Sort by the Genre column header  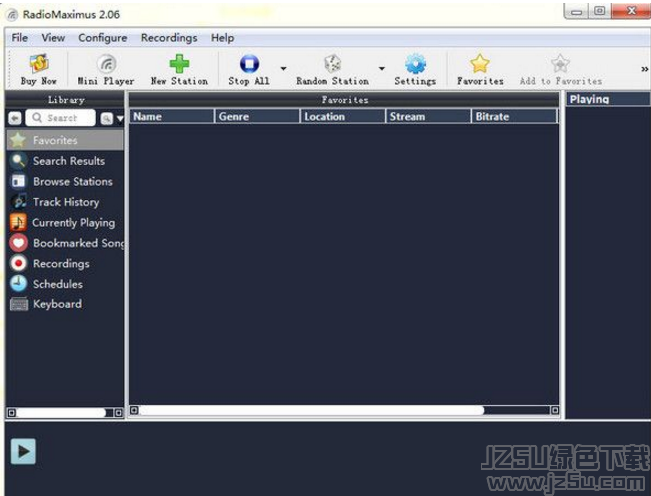[257, 116]
